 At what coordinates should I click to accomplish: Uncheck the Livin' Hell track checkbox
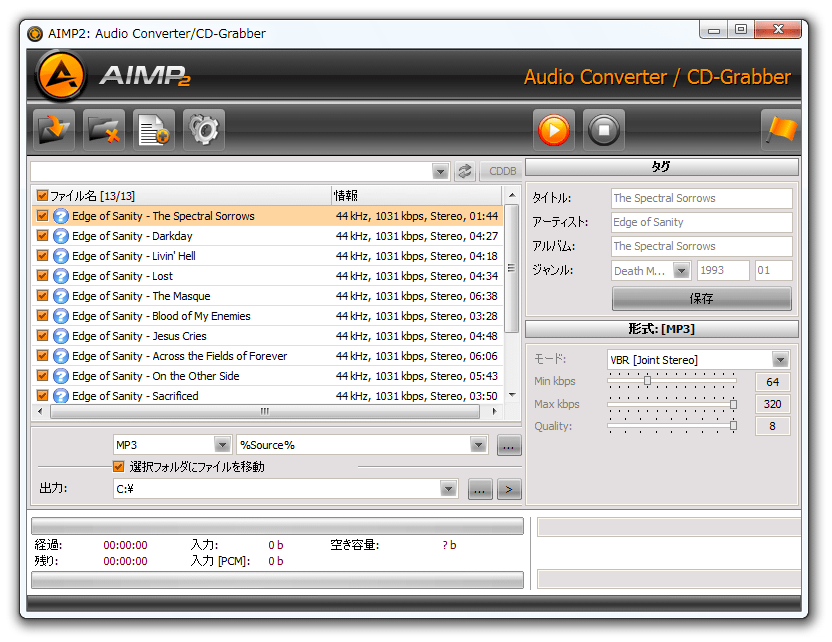pos(42,256)
